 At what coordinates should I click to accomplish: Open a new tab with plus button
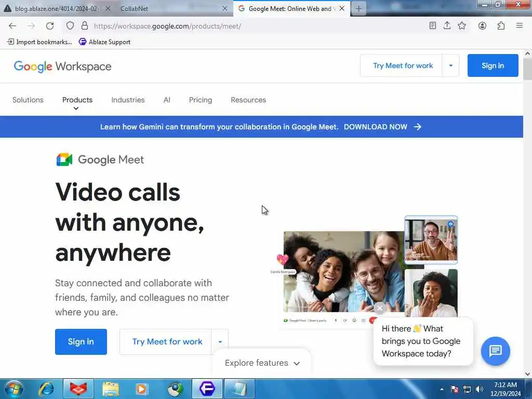point(358,9)
